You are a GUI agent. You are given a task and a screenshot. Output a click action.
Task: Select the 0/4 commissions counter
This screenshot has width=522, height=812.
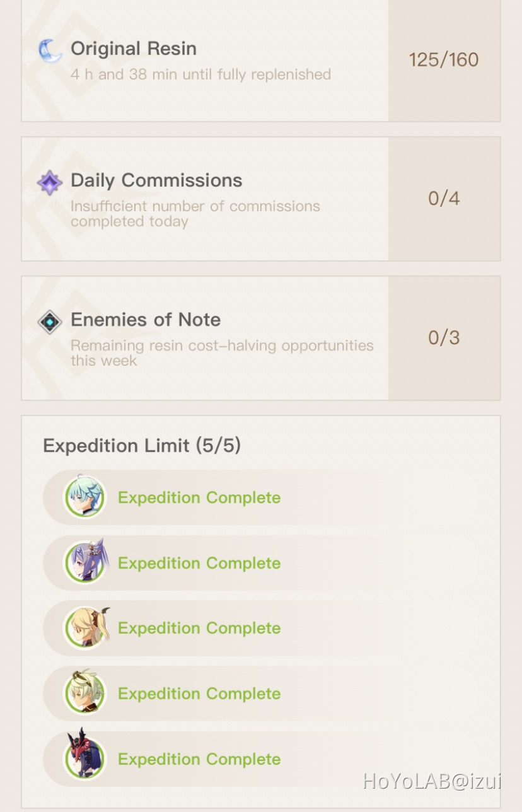point(445,197)
